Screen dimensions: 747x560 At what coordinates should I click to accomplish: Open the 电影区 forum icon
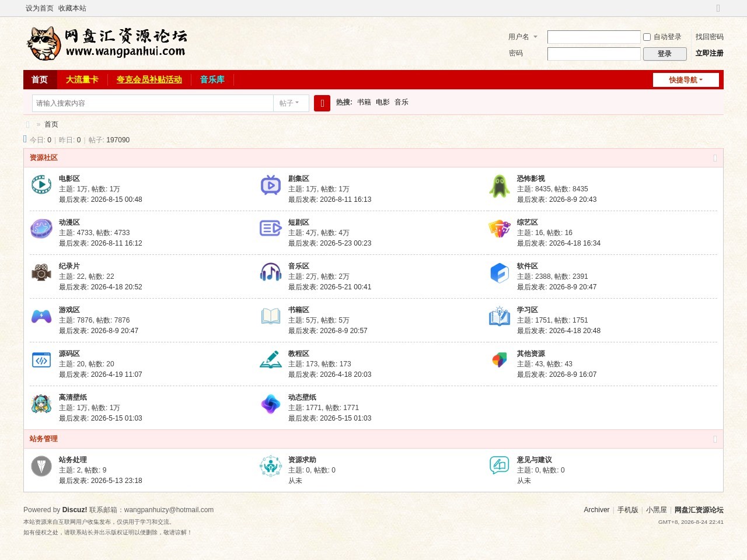[41, 185]
